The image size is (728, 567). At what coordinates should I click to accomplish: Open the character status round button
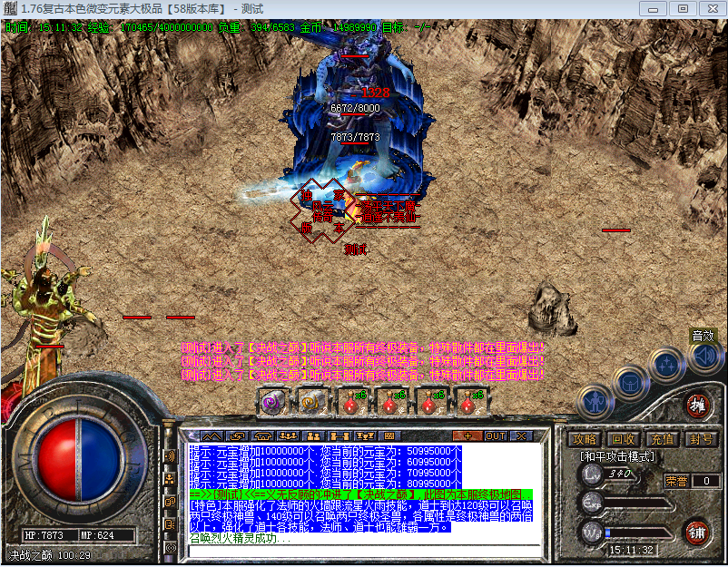pyautogui.click(x=595, y=402)
